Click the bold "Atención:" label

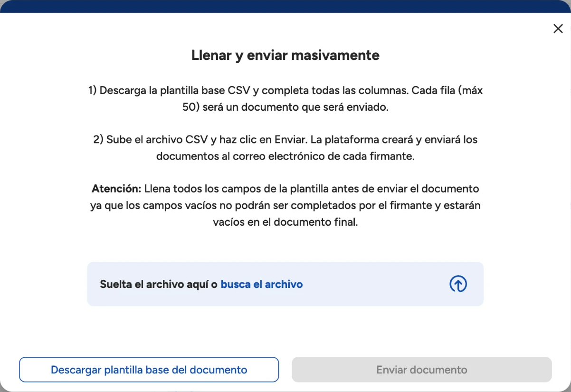coord(117,189)
